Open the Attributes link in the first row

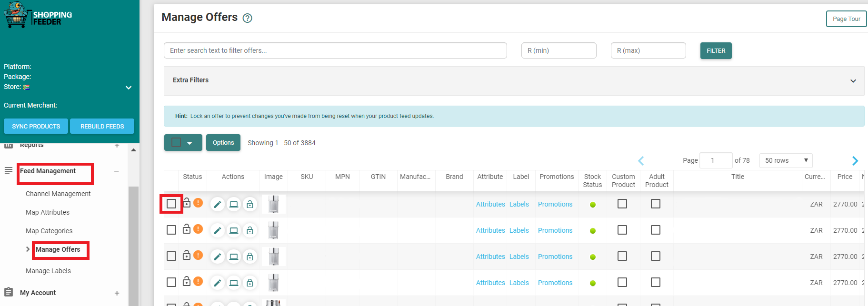[490, 204]
